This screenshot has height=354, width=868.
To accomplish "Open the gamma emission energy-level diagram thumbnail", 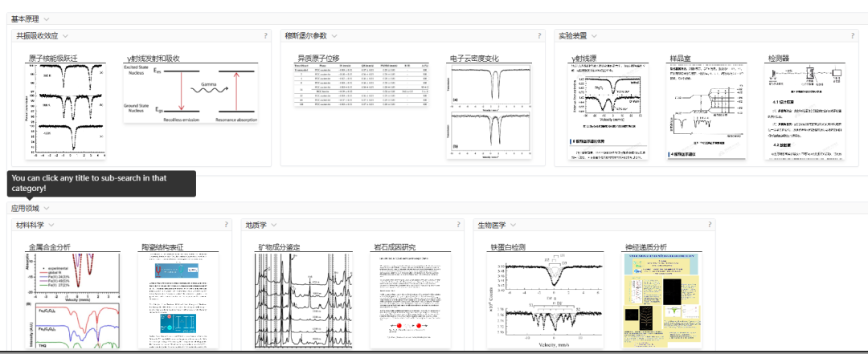I will tap(190, 93).
